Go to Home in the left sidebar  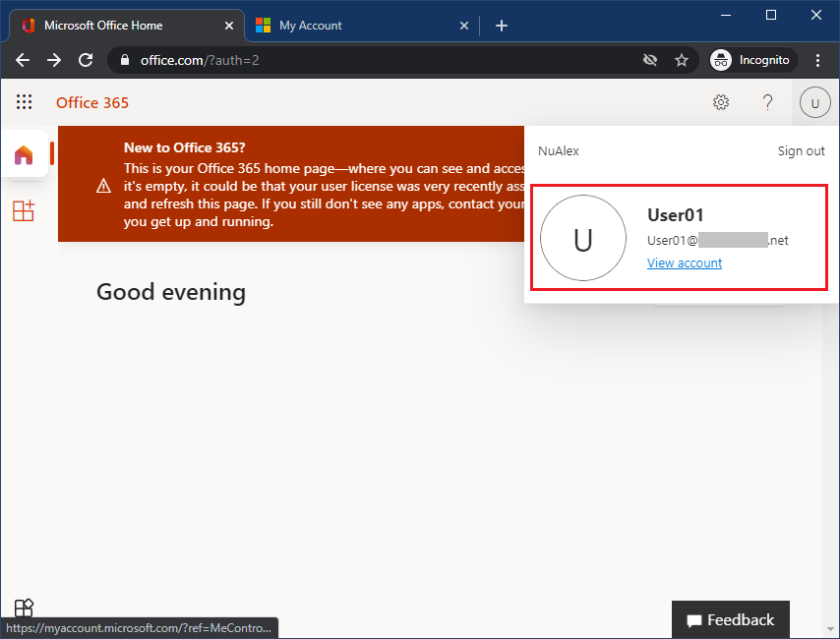coord(24,154)
